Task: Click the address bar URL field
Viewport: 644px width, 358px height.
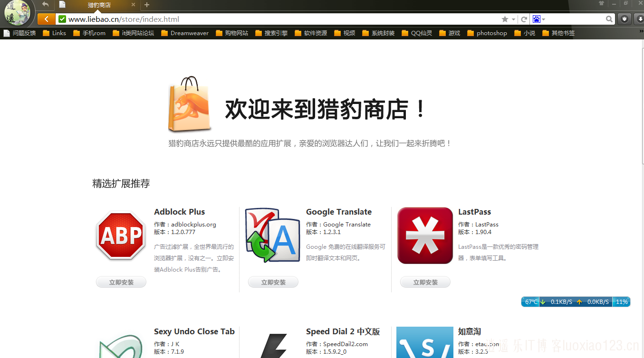Action: point(279,19)
